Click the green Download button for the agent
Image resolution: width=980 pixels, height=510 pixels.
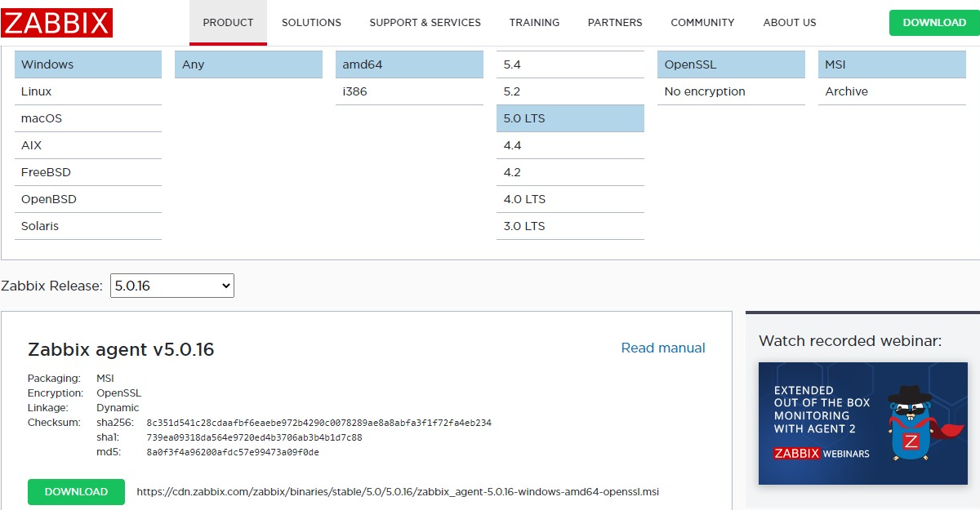pyautogui.click(x=76, y=492)
